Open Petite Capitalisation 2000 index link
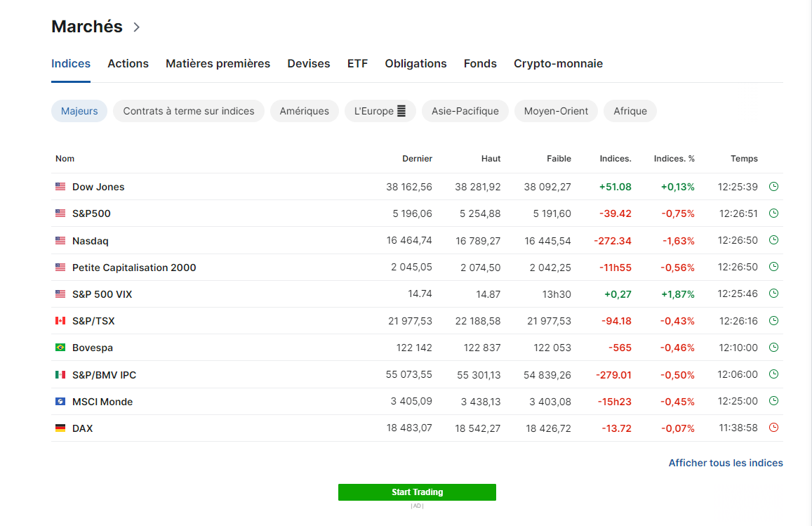The width and height of the screenshot is (812, 526). pyautogui.click(x=134, y=268)
